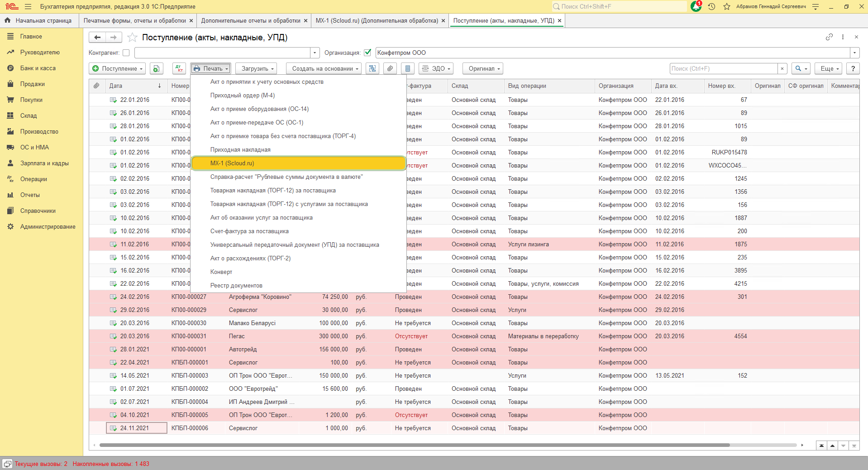Screen dimensions: 868x470
Task: Expand the Организация dropdown list
Action: tap(855, 53)
